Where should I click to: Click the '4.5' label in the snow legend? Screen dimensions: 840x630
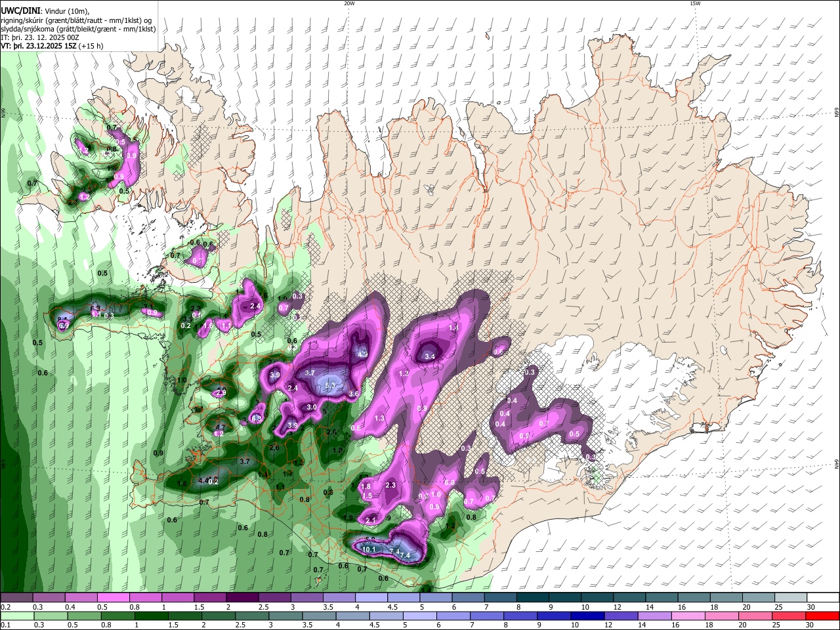(392, 607)
